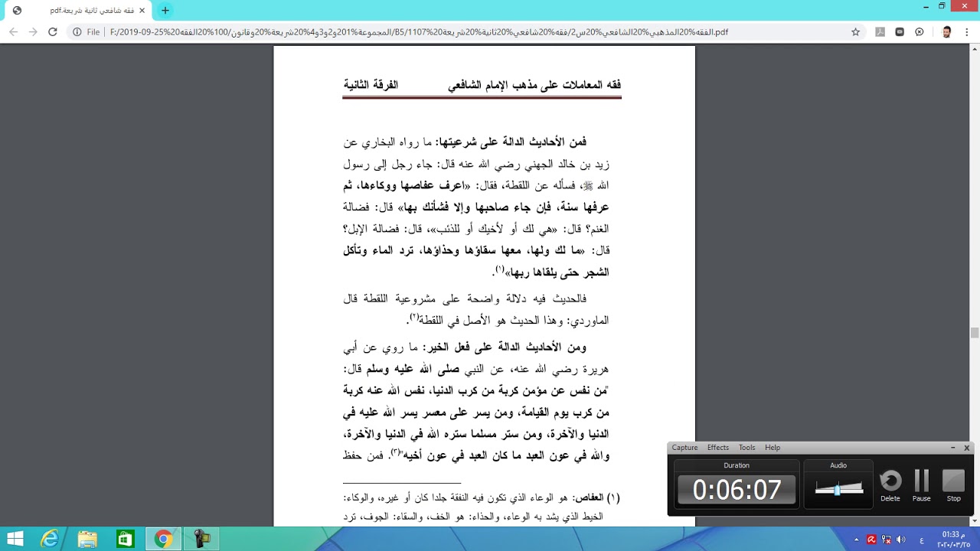Click the speech-bubble X extension icon
This screenshot has height=551, width=980.
point(920,32)
